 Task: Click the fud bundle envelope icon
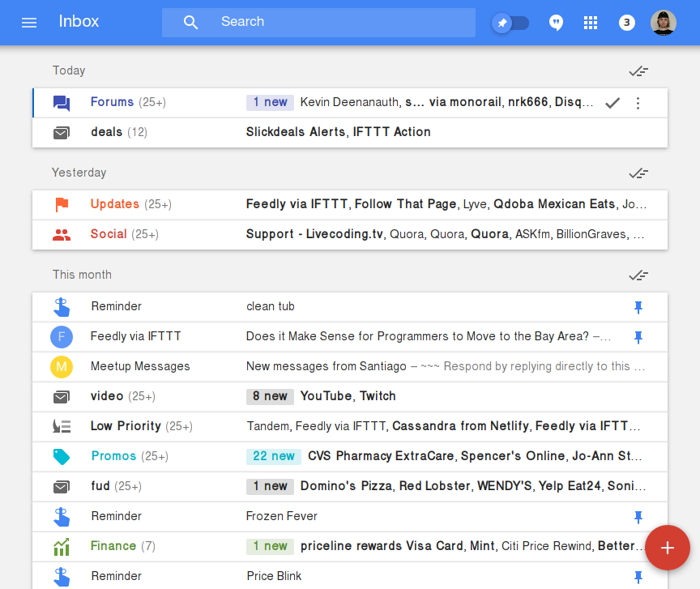(62, 487)
